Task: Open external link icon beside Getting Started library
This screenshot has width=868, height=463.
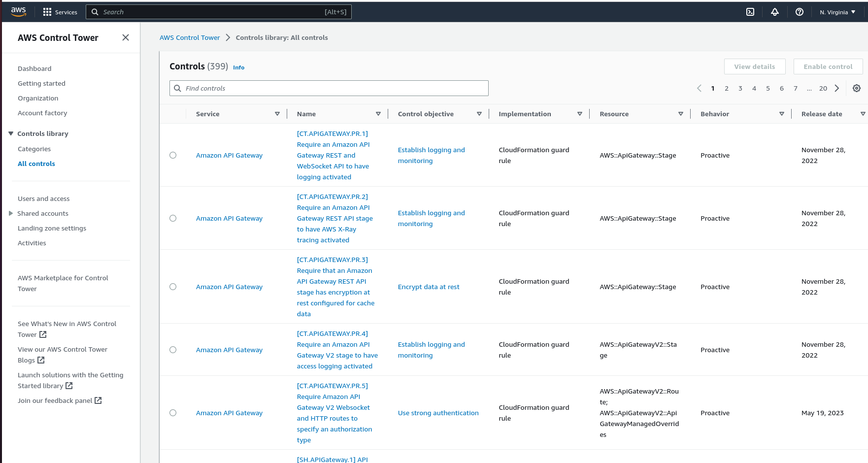Action: coord(69,386)
